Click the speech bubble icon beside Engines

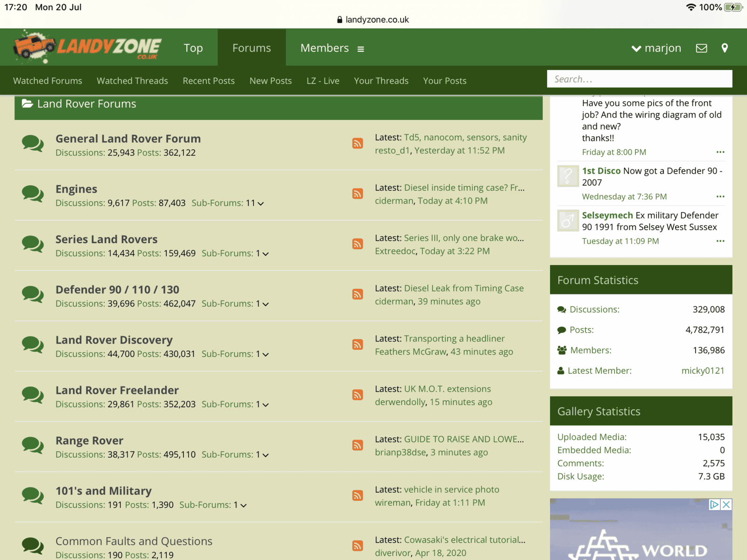pyautogui.click(x=33, y=194)
